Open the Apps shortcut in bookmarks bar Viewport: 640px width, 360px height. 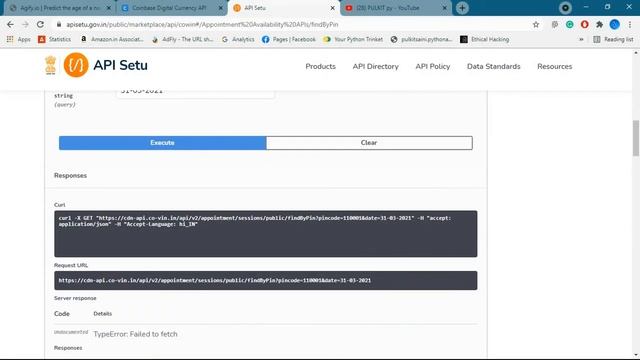tap(18, 40)
